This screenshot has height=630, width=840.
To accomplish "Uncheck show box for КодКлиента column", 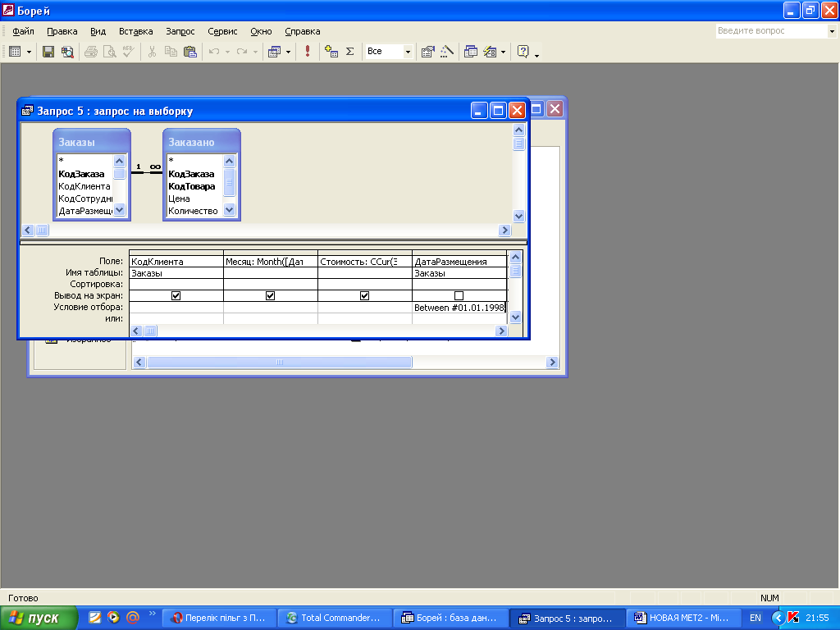I will (x=176, y=295).
